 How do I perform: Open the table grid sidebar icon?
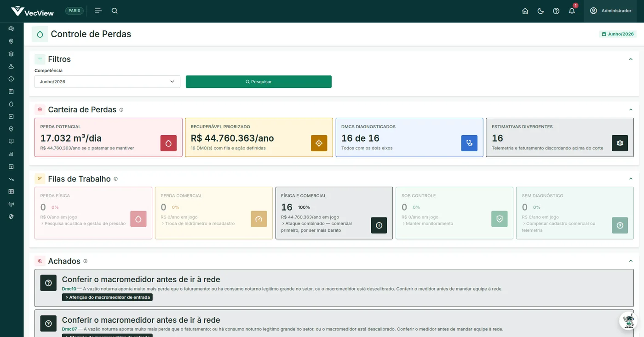pos(11,191)
